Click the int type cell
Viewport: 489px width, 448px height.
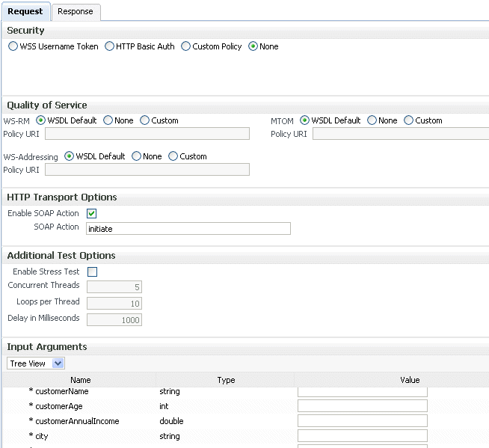(x=164, y=406)
